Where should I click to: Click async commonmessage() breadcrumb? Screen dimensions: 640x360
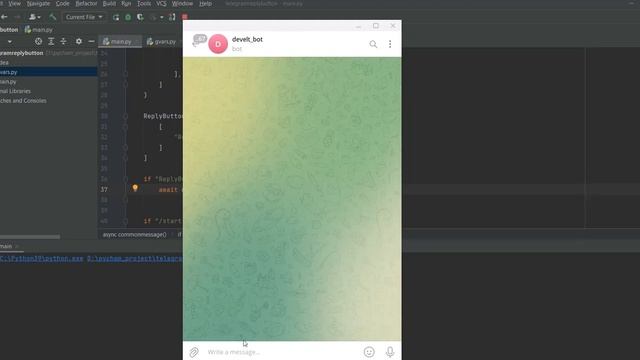(x=134, y=235)
